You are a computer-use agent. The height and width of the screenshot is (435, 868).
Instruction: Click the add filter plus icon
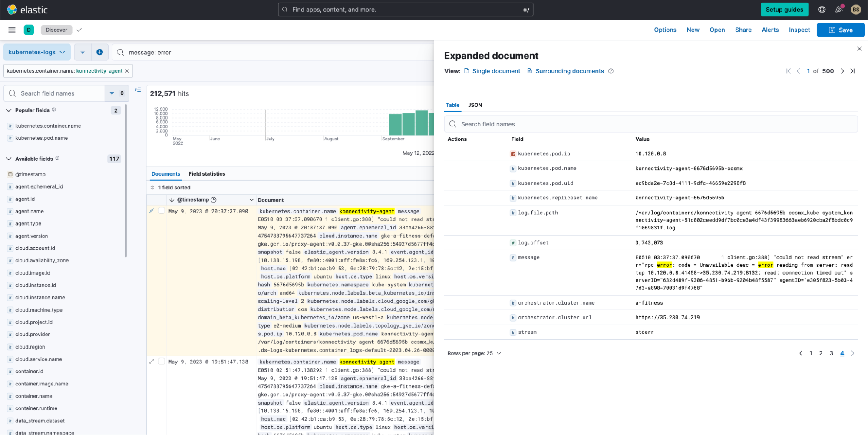click(99, 52)
